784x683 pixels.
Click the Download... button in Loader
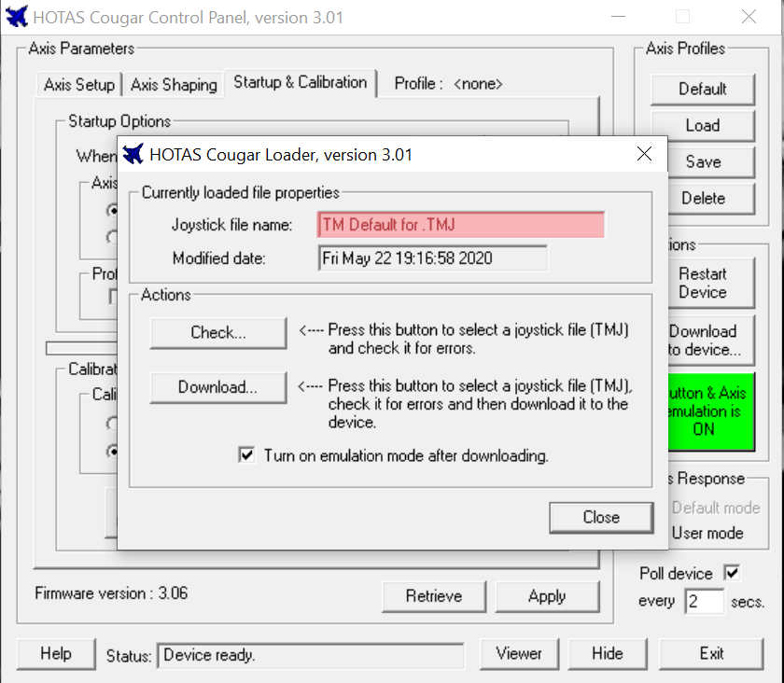(218, 387)
